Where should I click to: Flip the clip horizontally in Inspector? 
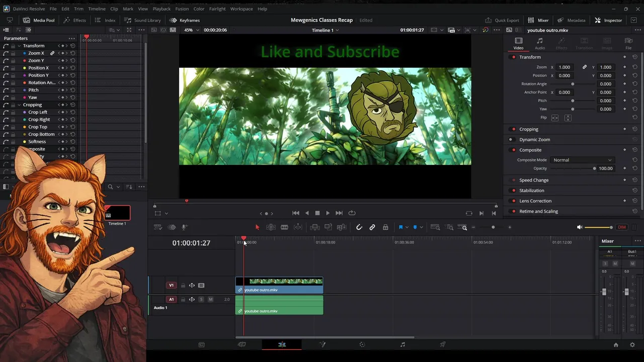[555, 118]
